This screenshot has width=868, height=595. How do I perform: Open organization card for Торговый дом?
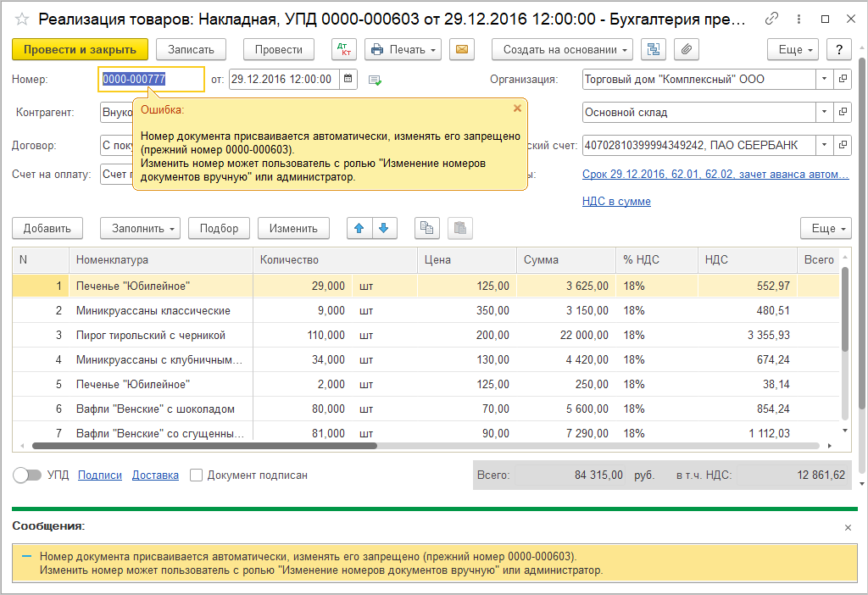[x=842, y=79]
